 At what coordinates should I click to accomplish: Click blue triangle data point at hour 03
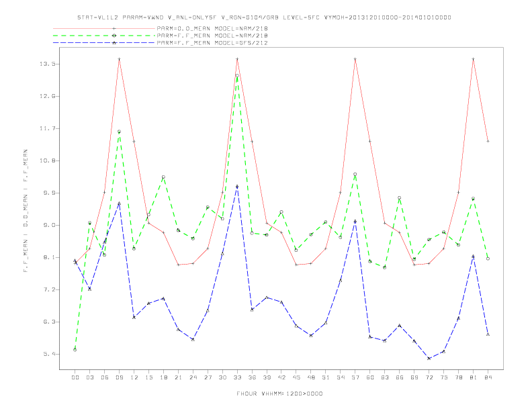click(89, 289)
